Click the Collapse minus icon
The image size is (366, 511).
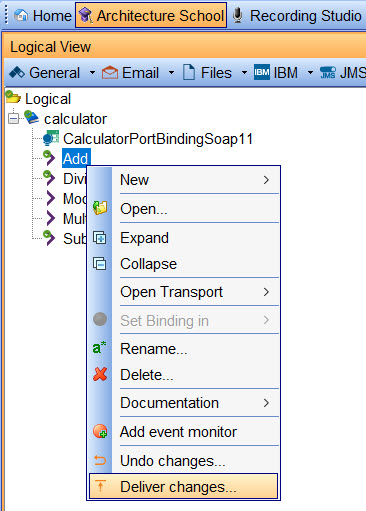[x=100, y=264]
